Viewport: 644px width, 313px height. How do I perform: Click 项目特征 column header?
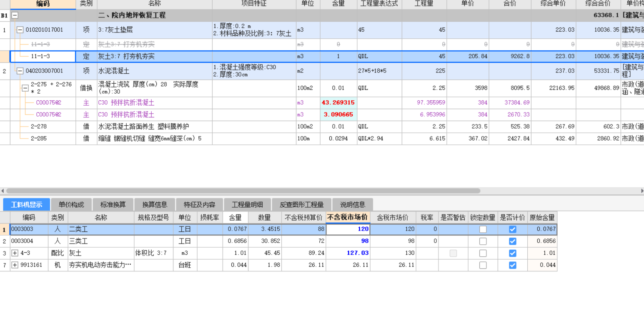[x=254, y=4]
